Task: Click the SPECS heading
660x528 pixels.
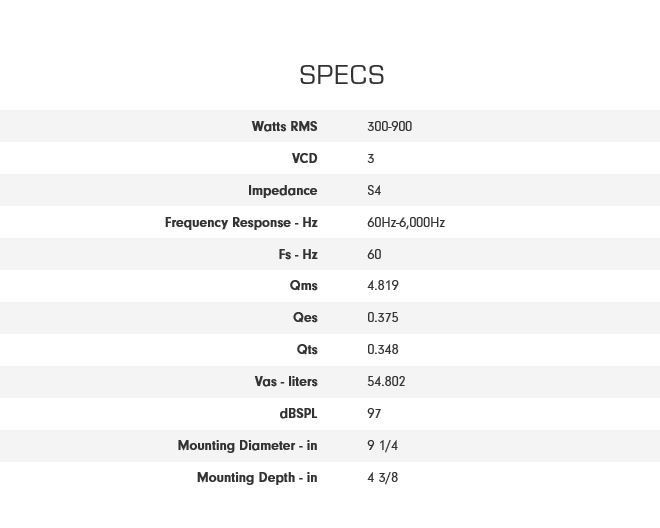Action: click(342, 75)
